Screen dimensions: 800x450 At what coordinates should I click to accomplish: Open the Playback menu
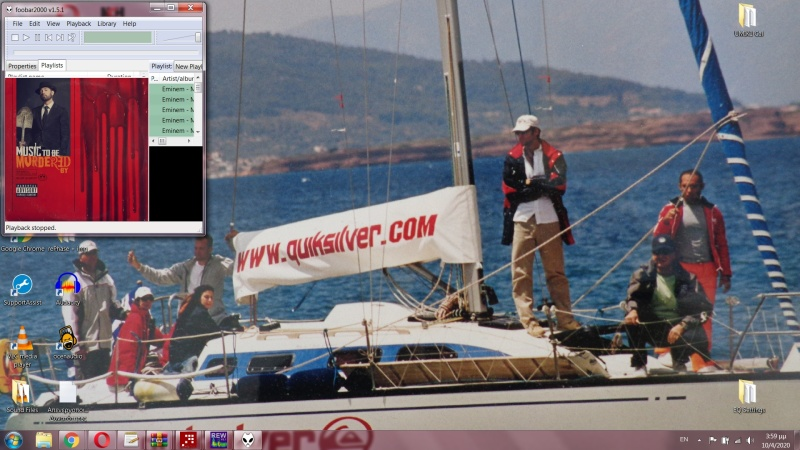[79, 23]
